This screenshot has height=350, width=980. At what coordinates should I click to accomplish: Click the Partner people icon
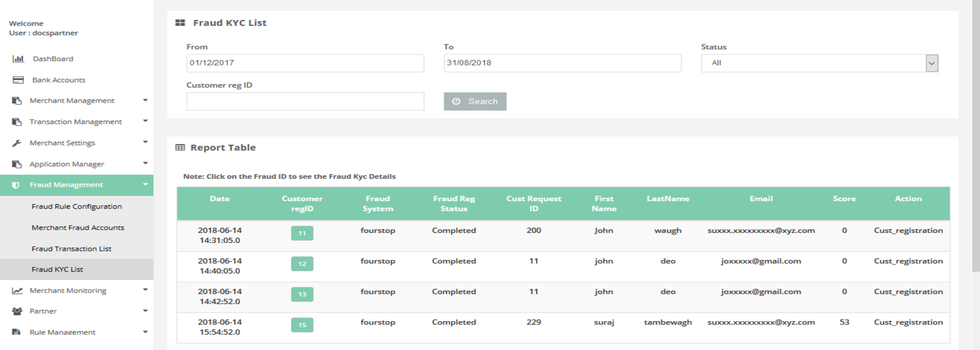click(17, 311)
